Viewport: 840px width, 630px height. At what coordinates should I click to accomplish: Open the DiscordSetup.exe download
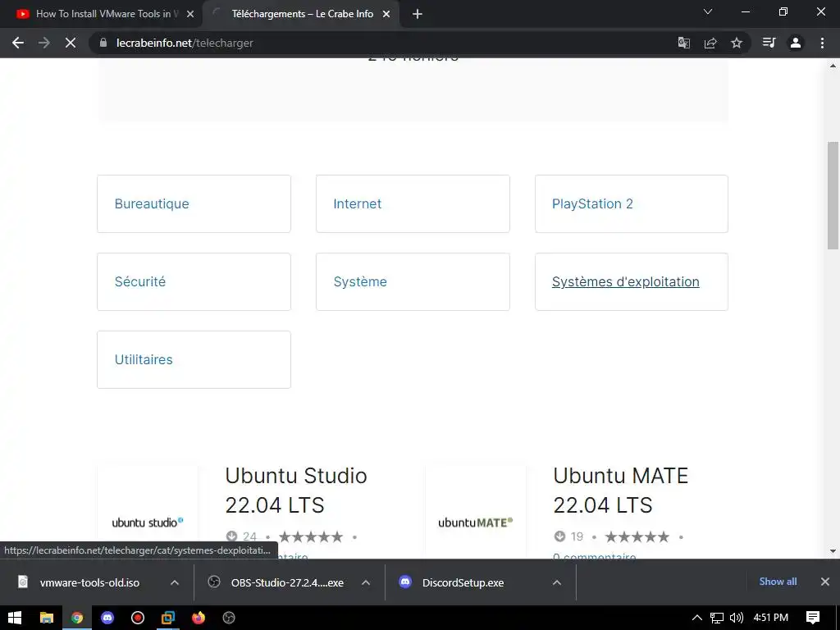coord(463,582)
